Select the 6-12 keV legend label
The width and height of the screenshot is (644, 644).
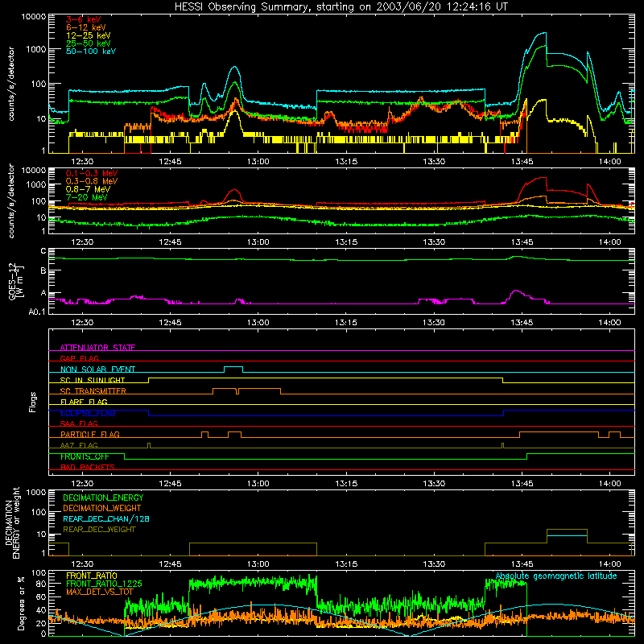(x=86, y=27)
